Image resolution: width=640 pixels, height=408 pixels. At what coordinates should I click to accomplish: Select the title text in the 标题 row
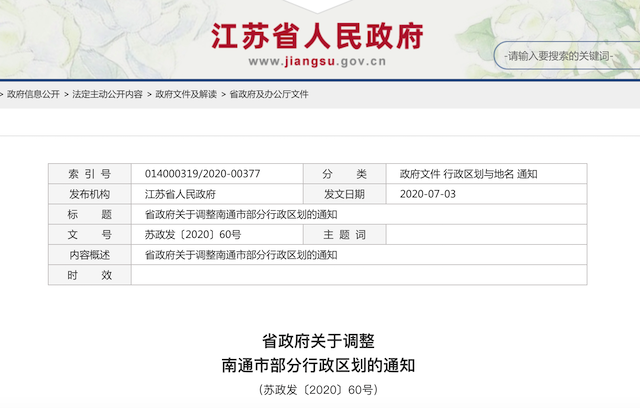pos(241,215)
